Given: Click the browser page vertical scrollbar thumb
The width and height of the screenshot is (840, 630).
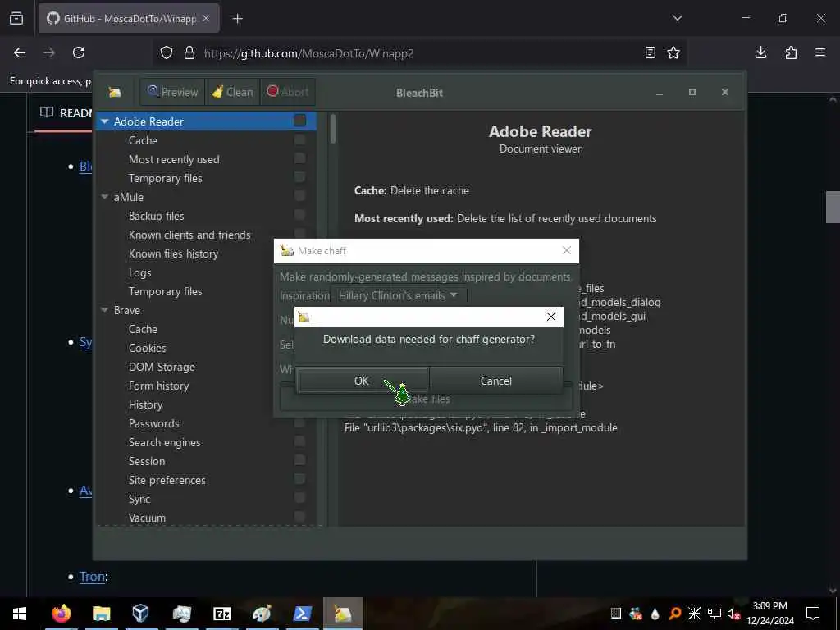Looking at the screenshot, I should pos(833,206).
